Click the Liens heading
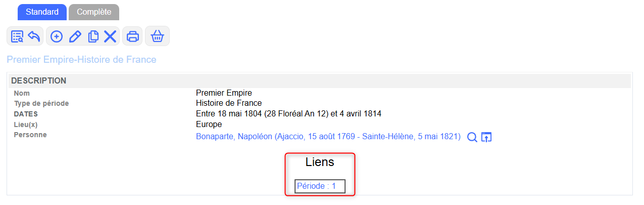 [x=320, y=162]
